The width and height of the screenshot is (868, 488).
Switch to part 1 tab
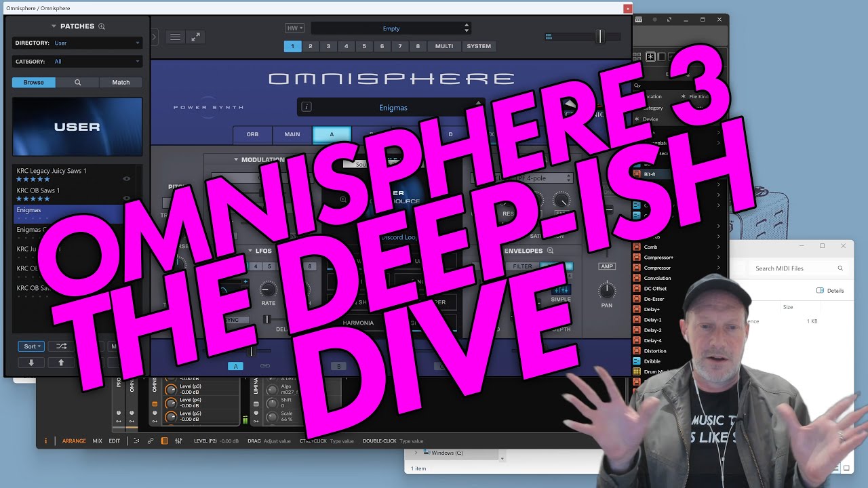click(x=292, y=46)
